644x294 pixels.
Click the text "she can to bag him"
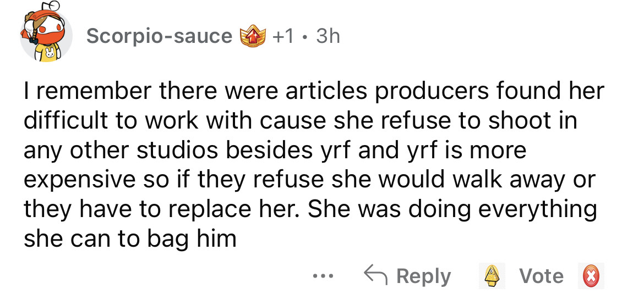tap(130, 238)
